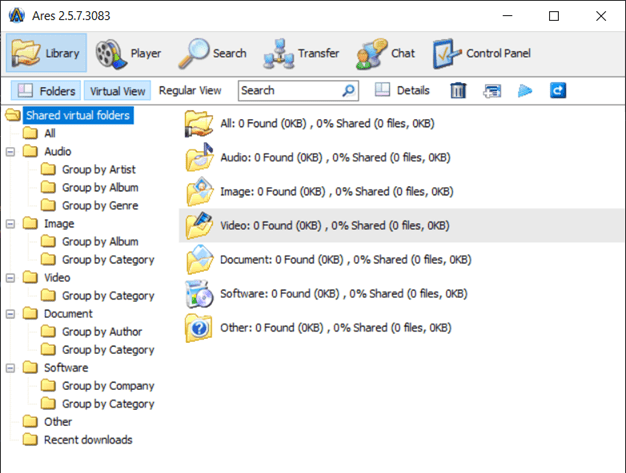The height and width of the screenshot is (473, 626).
Task: Select the 'Software: 0 Found' row text
Action: tap(344, 294)
